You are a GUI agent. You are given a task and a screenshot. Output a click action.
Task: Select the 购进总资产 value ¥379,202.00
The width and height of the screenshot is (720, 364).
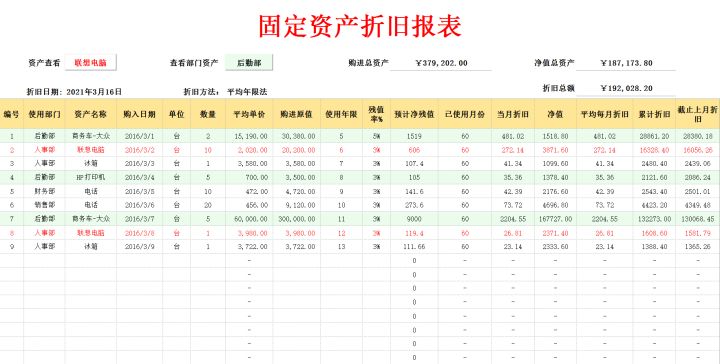(441, 63)
